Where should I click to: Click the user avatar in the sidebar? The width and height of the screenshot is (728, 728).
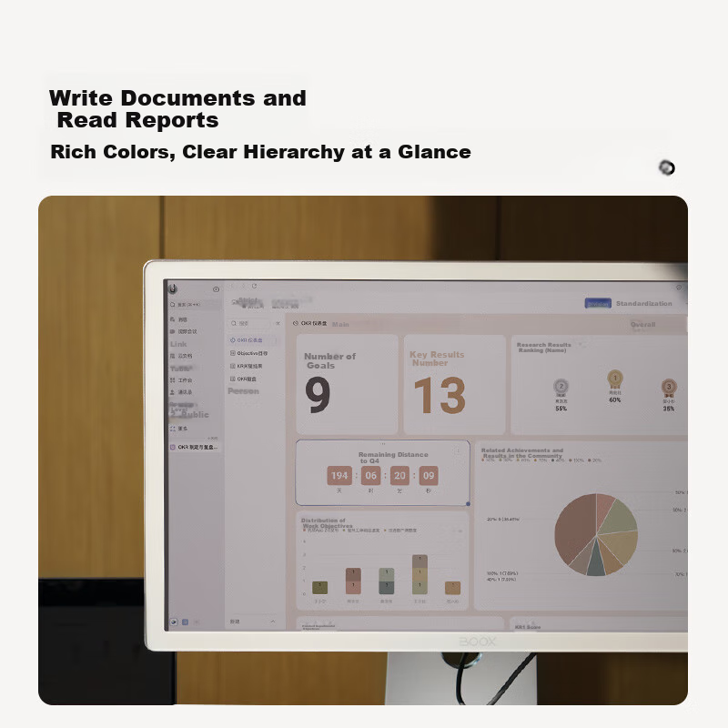click(173, 288)
